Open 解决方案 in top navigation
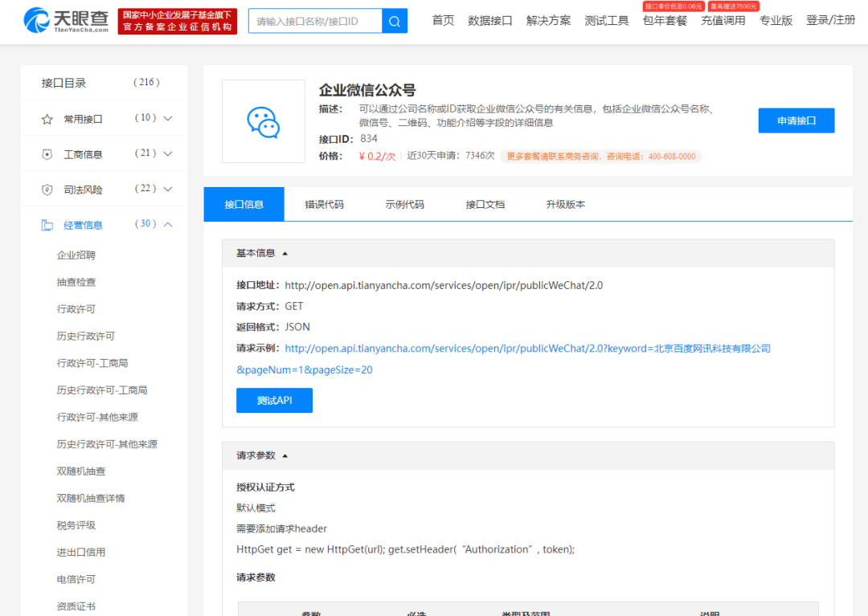868x616 pixels. click(x=548, y=20)
